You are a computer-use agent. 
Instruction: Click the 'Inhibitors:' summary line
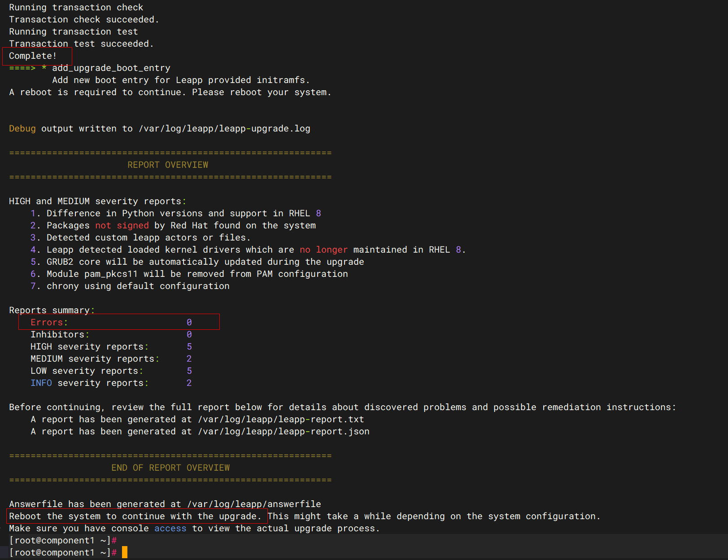tap(60, 335)
